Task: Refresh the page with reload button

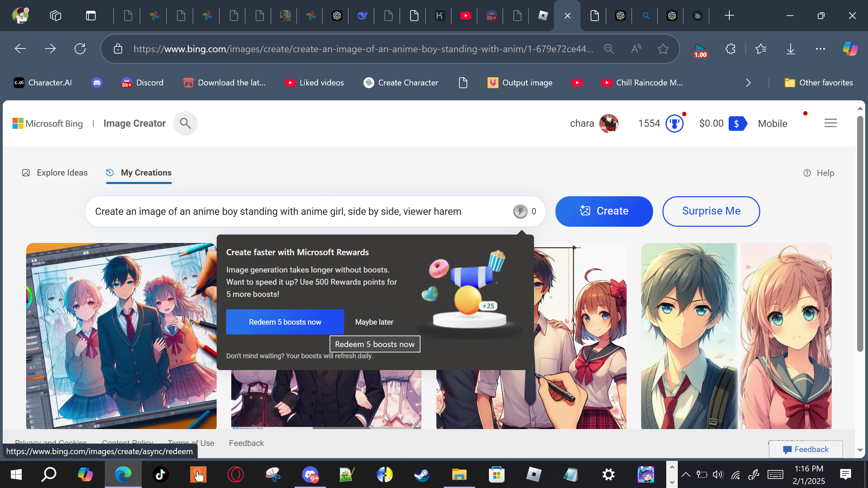Action: coord(80,49)
